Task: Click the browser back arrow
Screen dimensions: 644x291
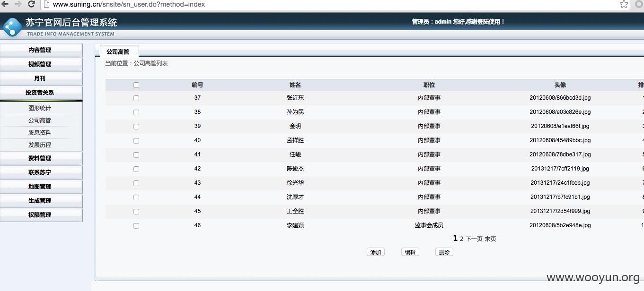Action: (x=5, y=4)
